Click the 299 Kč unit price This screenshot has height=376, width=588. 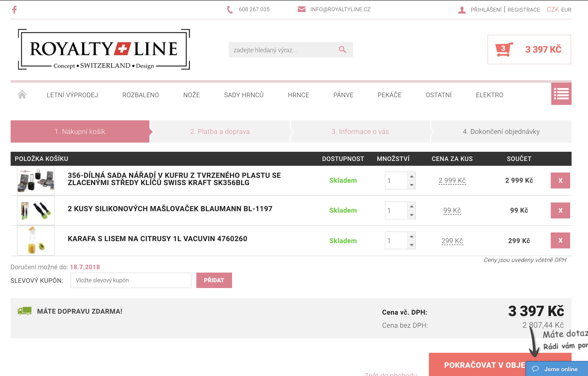point(452,241)
